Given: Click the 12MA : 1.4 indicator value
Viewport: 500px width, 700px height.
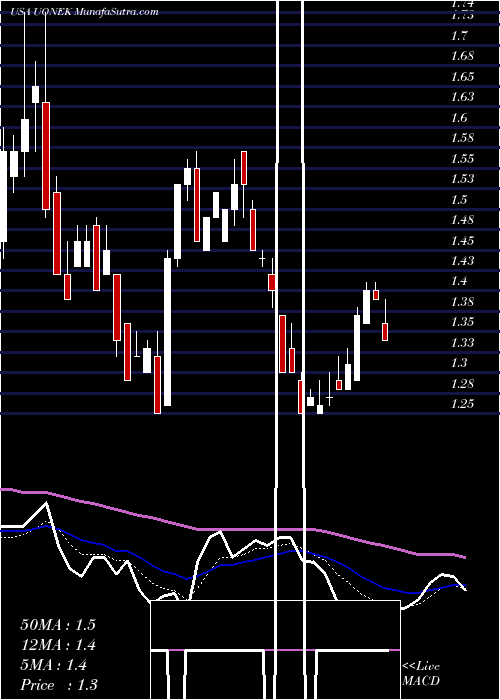Looking at the screenshot, I should pos(58,645).
